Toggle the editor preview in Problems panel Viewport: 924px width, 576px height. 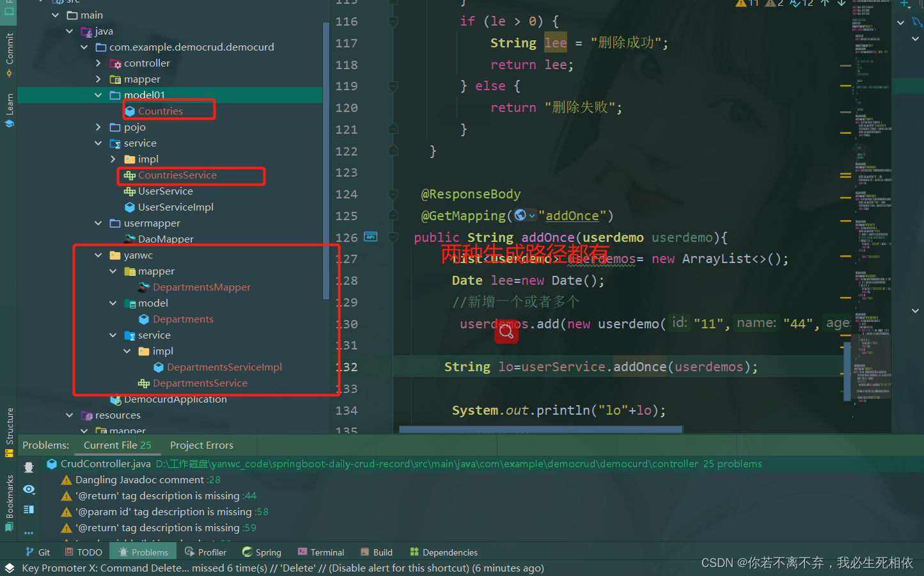point(29,510)
